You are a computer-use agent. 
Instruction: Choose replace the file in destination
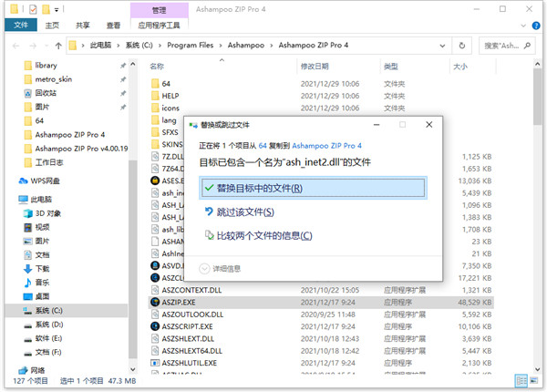[313, 188]
